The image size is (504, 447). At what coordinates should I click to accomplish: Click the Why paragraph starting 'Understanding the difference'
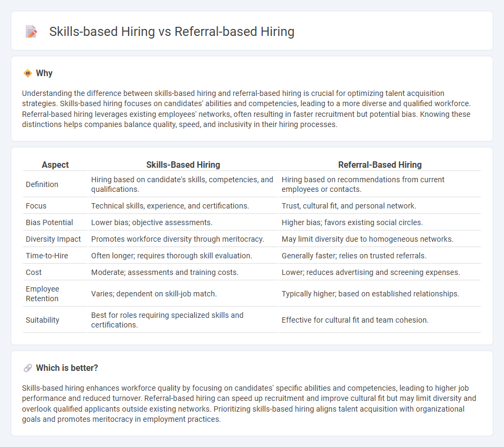246,109
